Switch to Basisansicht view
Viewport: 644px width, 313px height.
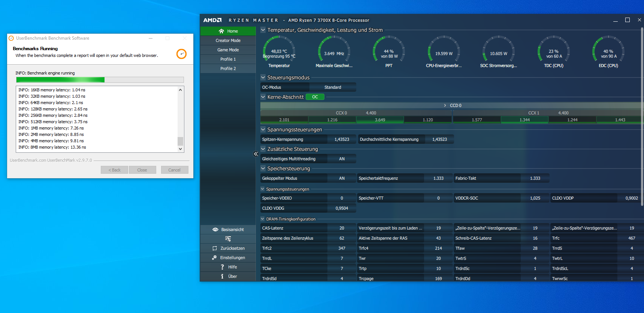pyautogui.click(x=228, y=230)
